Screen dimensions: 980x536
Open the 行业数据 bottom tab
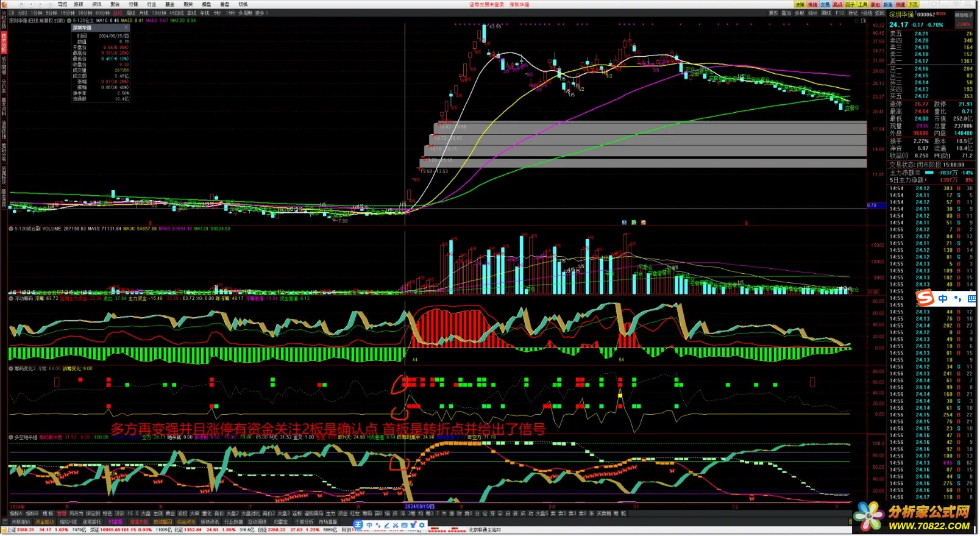coord(234,522)
